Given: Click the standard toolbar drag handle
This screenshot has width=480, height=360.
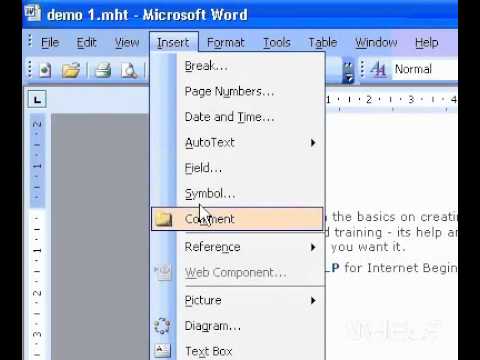Looking at the screenshot, I should coord(30,69).
